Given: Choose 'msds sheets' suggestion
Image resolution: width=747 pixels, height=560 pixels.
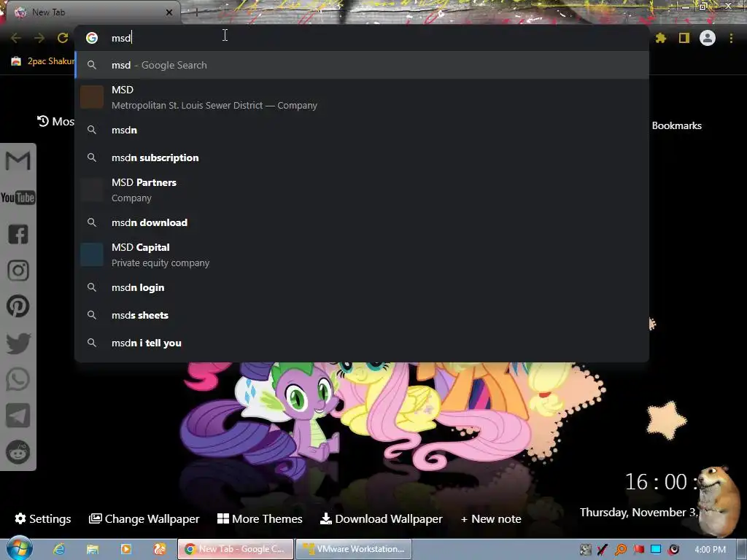Looking at the screenshot, I should [x=362, y=315].
